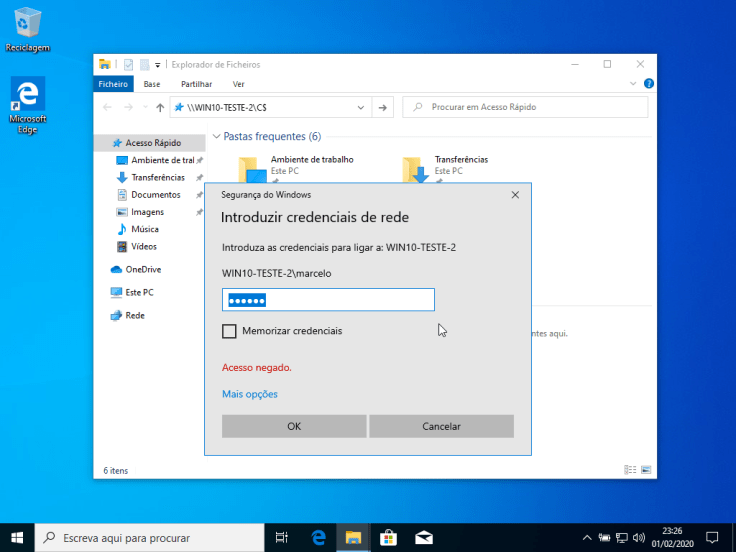Expand the address bar history dropdown
This screenshot has height=552, width=736.
[x=360, y=107]
